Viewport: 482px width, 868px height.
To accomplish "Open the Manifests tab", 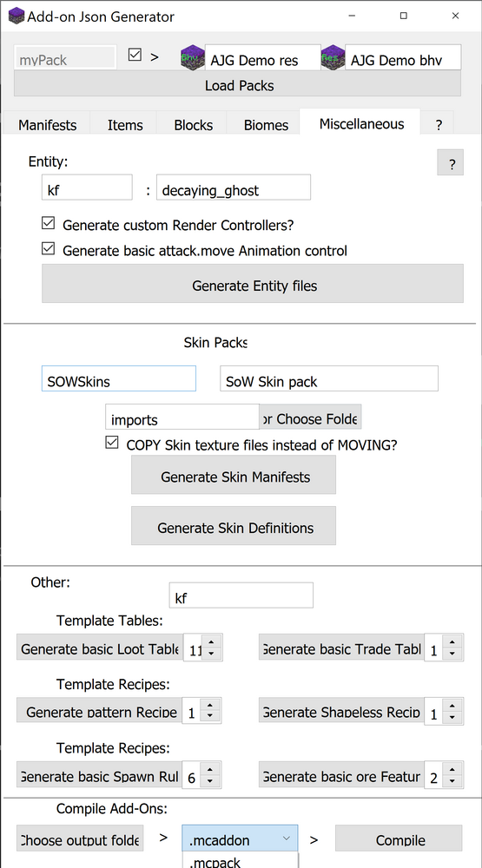I will 47,125.
